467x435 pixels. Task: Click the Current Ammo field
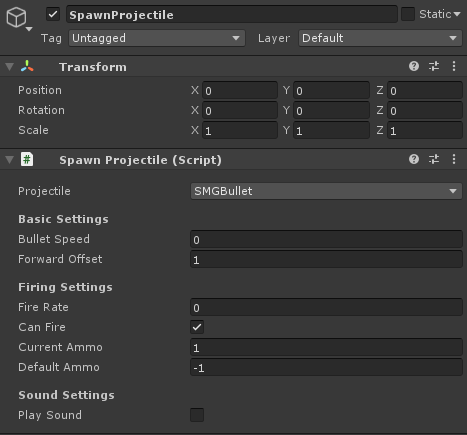click(326, 347)
